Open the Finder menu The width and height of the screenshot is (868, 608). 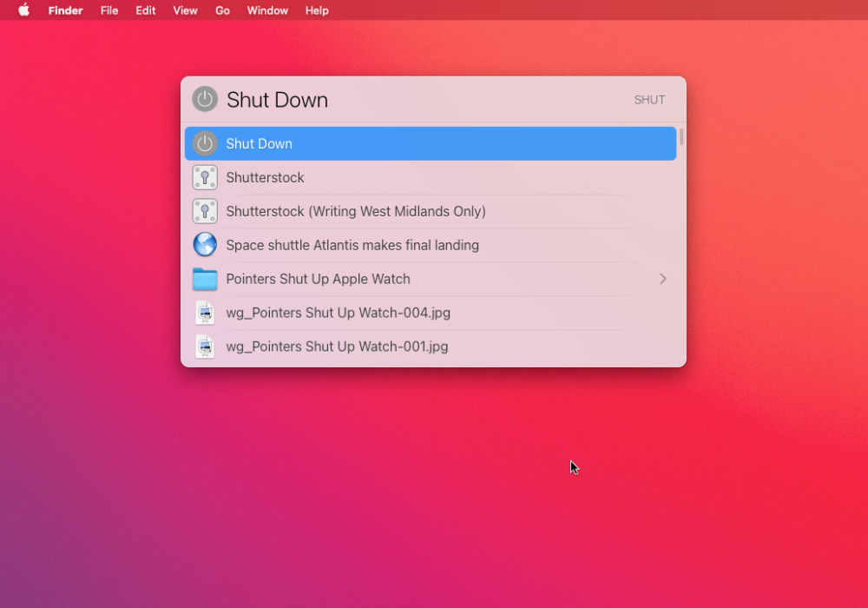click(x=65, y=10)
